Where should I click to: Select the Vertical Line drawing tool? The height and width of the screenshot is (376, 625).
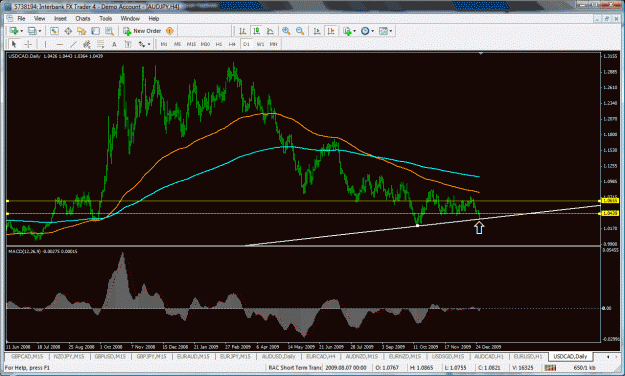pyautogui.click(x=45, y=44)
